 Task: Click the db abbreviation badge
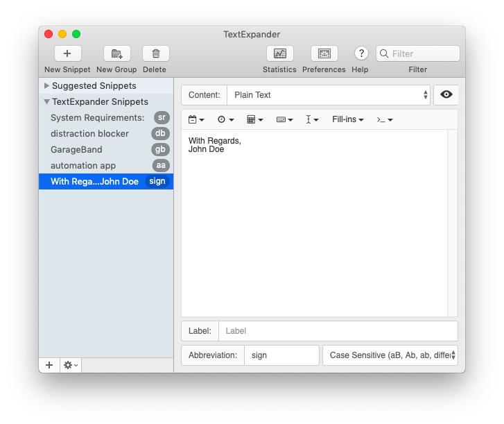coord(160,133)
